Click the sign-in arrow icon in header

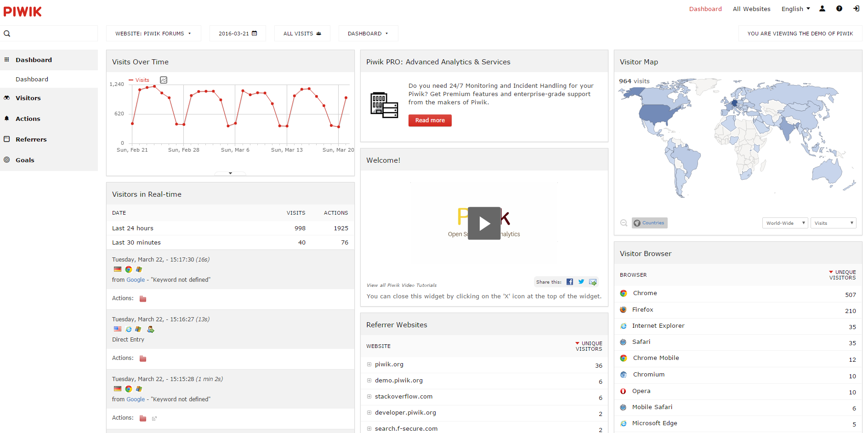[856, 9]
